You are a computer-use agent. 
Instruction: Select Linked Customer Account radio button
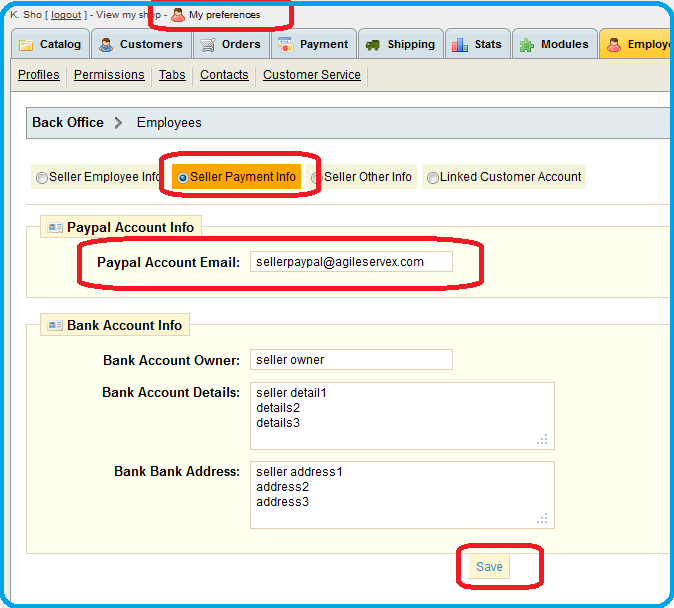tap(433, 178)
